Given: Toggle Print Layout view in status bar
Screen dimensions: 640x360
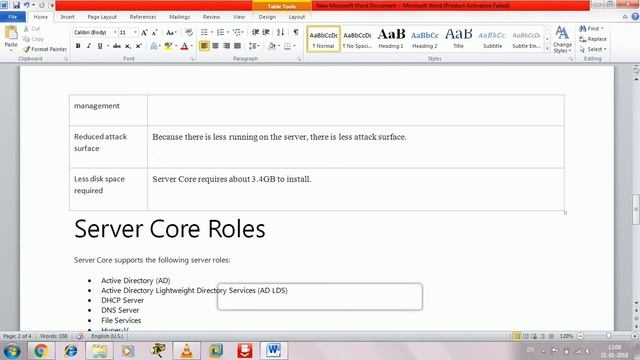Looking at the screenshot, I should click(x=517, y=336).
